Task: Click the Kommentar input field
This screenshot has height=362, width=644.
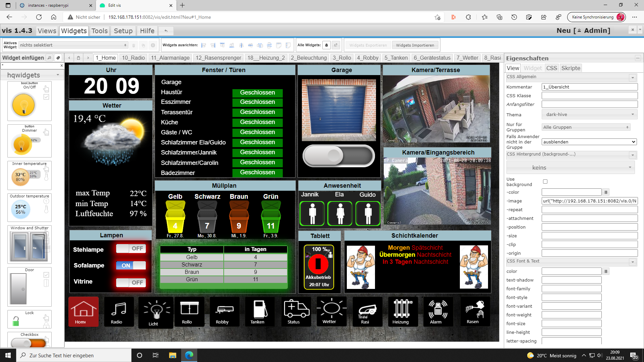Action: pyautogui.click(x=589, y=87)
